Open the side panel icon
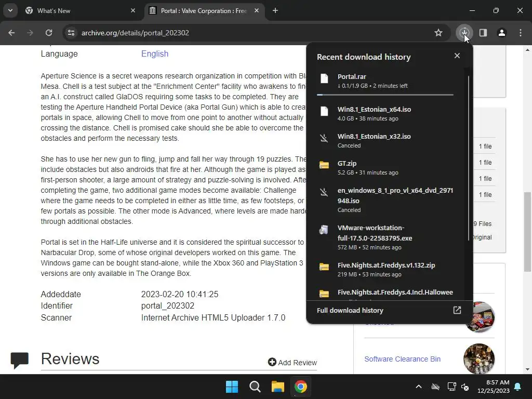This screenshot has height=399, width=532. [483, 33]
